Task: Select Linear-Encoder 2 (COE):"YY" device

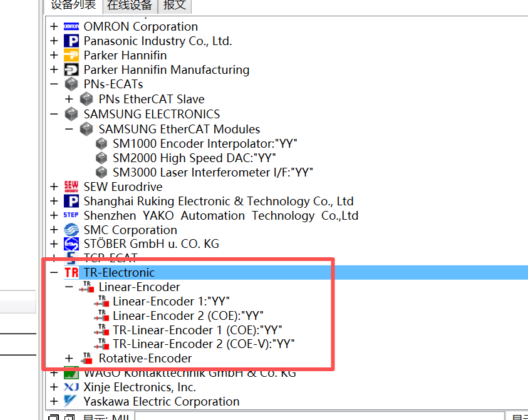Action: [188, 315]
